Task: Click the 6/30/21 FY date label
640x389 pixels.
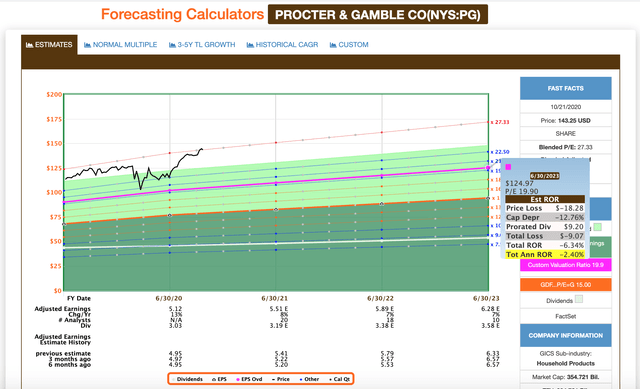Action: point(274,298)
